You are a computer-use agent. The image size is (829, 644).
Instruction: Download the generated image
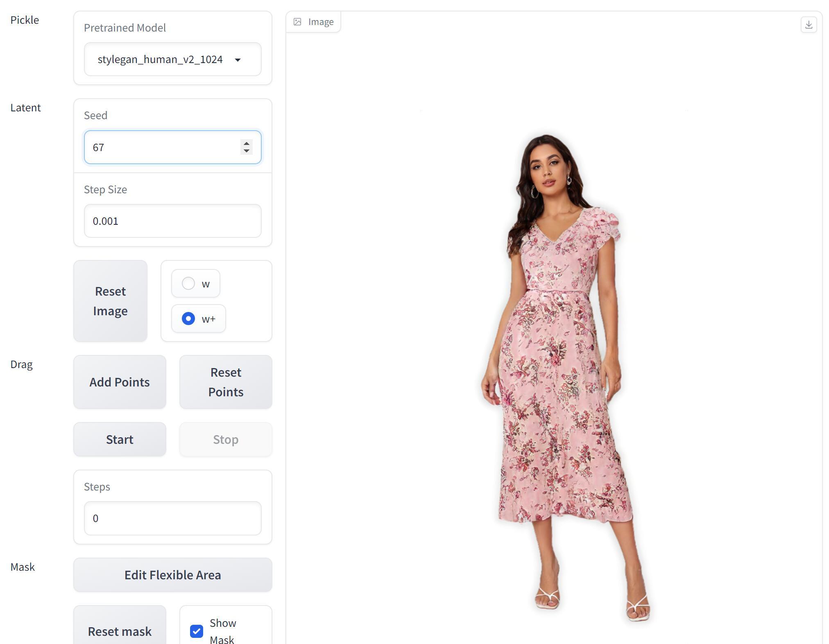pyautogui.click(x=809, y=25)
